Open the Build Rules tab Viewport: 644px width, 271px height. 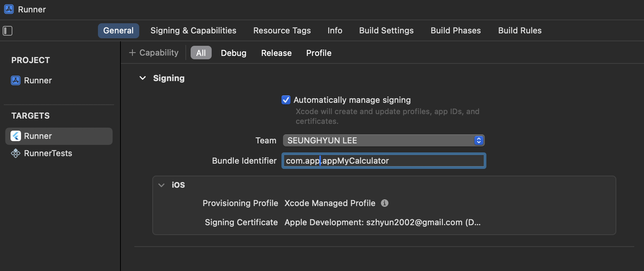(520, 31)
